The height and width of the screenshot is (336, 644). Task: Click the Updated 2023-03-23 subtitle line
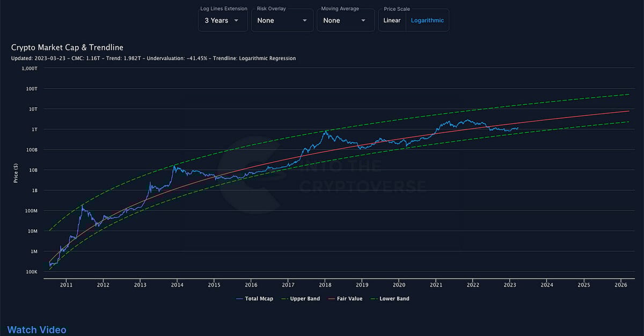[153, 58]
